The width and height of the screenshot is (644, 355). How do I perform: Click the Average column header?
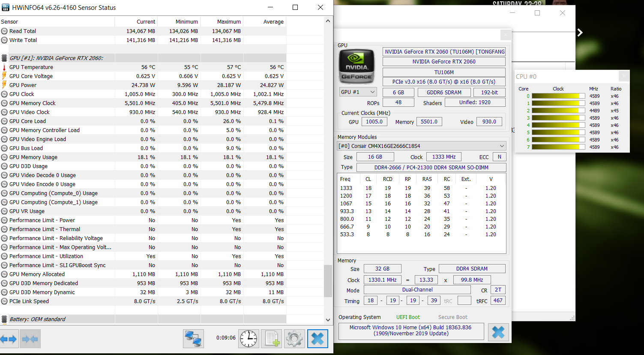(x=265, y=22)
